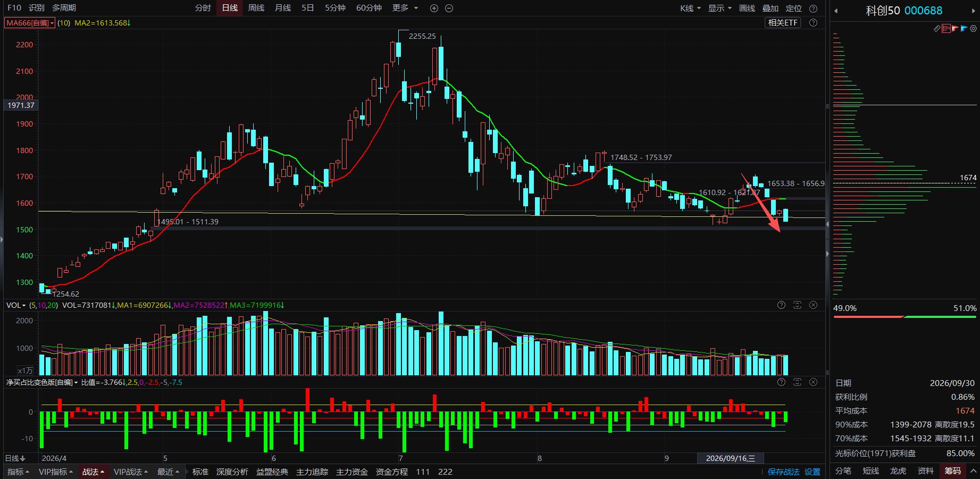The height and width of the screenshot is (479, 980).
Task: Go to previous stock with left arrow
Action: 836,11
